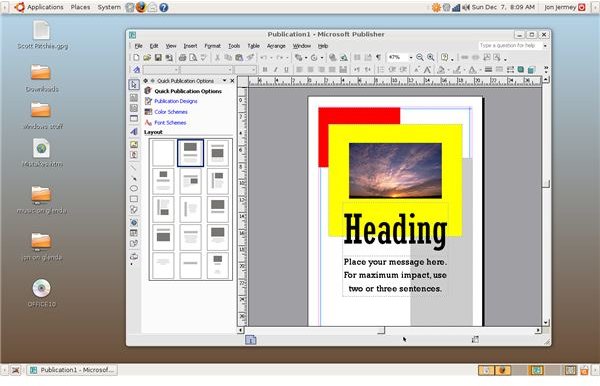Screen dimensions: 600x386
Task: Open the Color Schemes link
Action: click(x=171, y=112)
